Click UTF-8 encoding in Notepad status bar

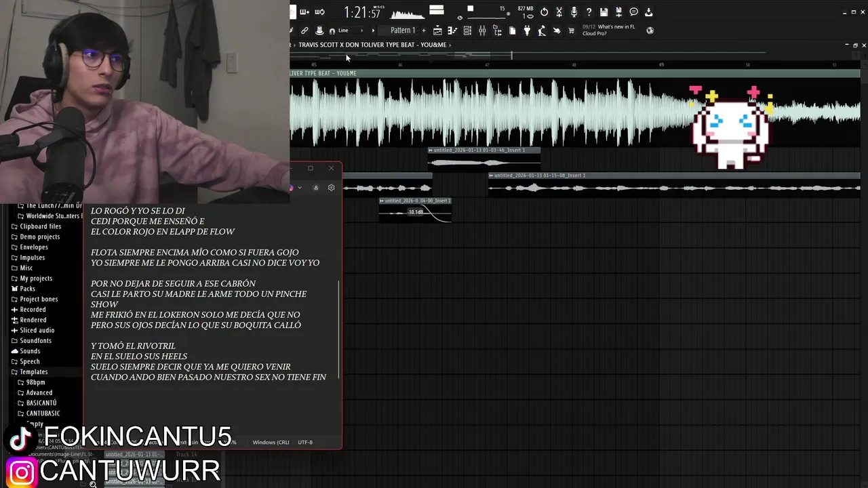click(x=305, y=442)
